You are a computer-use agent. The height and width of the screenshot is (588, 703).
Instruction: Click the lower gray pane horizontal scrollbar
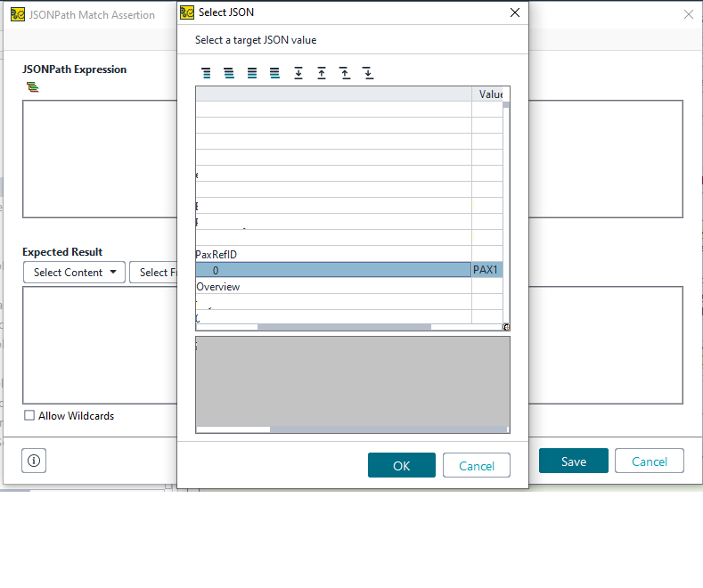pos(352,429)
